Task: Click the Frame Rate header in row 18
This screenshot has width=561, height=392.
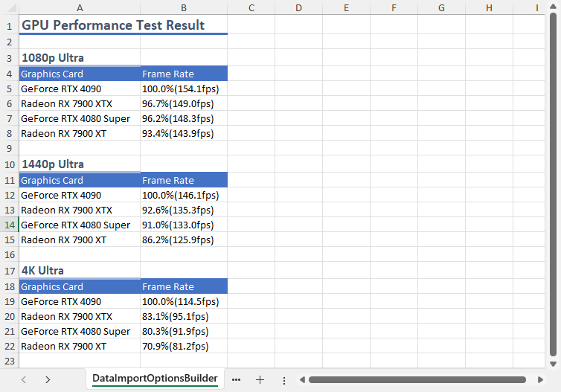Action: coord(183,286)
